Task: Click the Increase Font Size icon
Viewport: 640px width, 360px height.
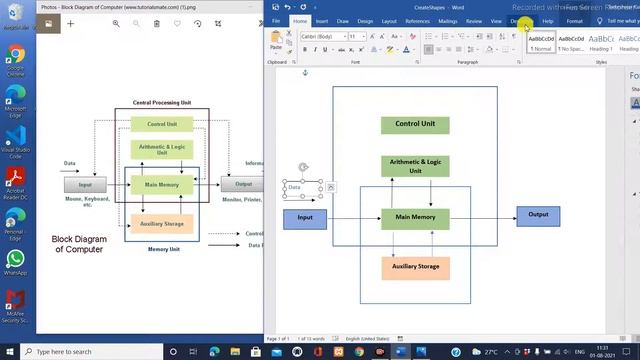Action: [x=372, y=36]
